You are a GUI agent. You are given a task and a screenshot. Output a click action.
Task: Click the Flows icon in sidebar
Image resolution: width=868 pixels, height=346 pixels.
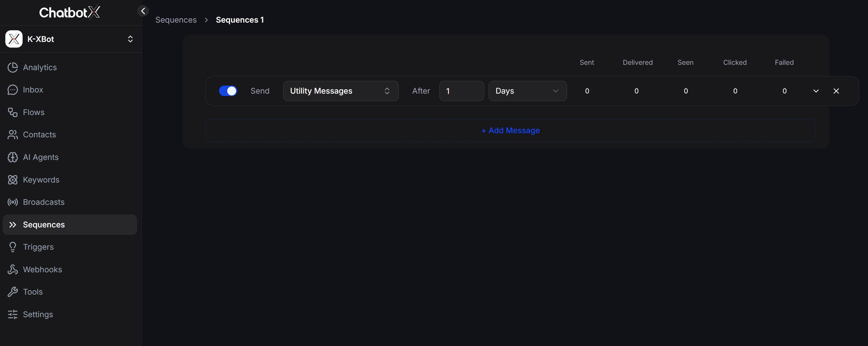[13, 112]
